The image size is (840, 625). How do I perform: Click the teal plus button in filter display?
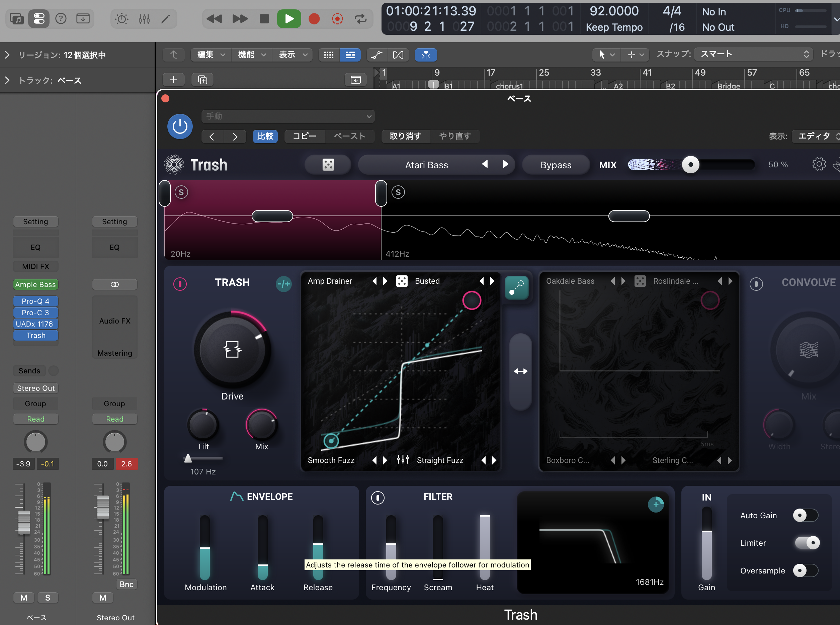pos(656,504)
